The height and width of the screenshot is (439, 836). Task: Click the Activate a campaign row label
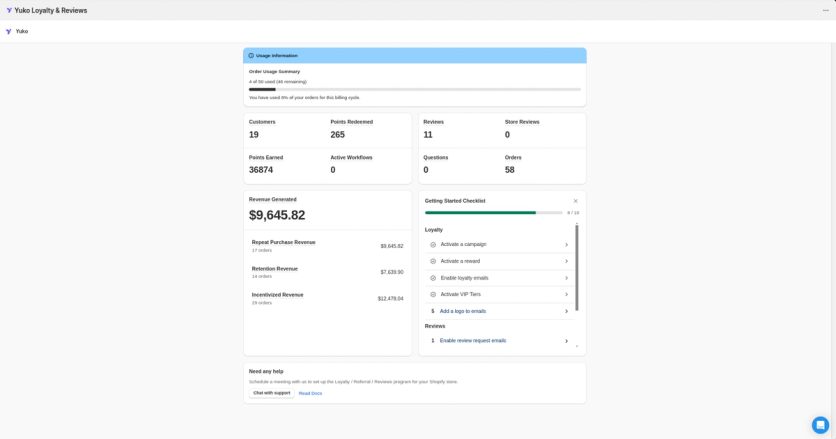[x=463, y=244]
